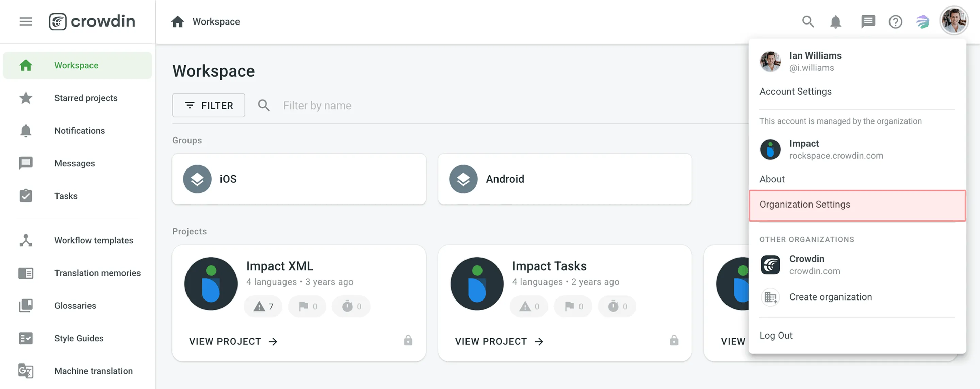The image size is (980, 389).
Task: Click the home icon in breadcrumb
Action: coord(177,22)
